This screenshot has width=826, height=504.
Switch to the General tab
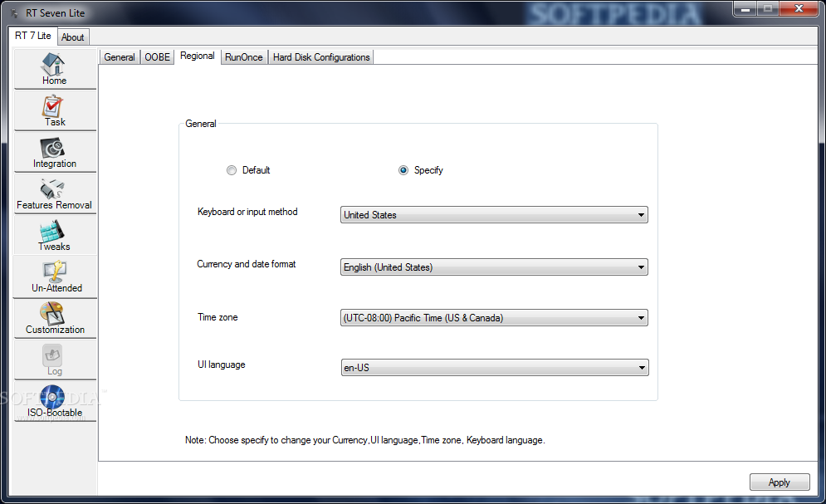[119, 57]
